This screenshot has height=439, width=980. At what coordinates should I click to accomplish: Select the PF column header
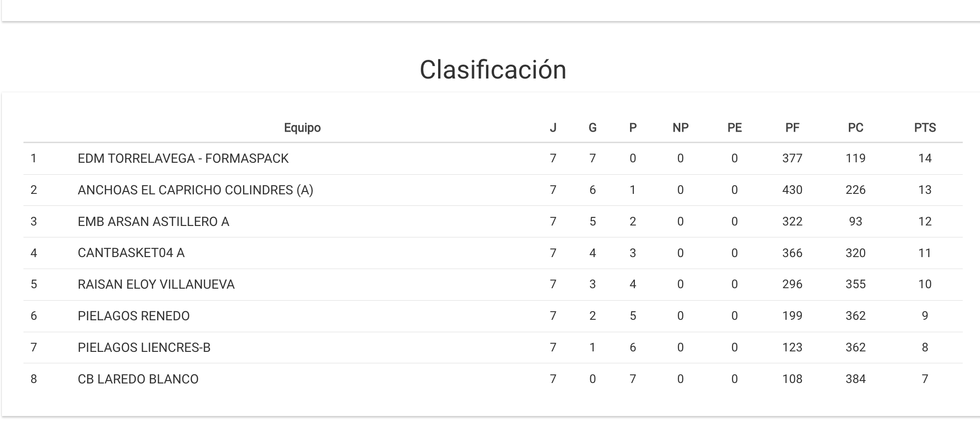click(792, 128)
